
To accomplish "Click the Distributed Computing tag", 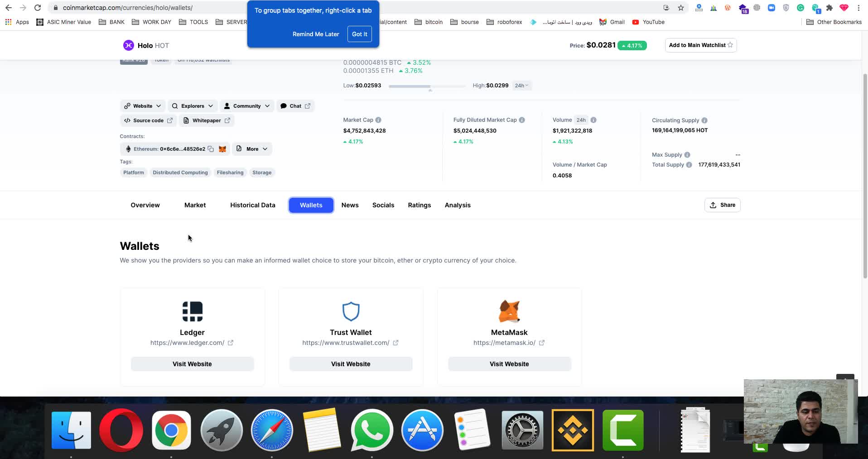I will (180, 172).
